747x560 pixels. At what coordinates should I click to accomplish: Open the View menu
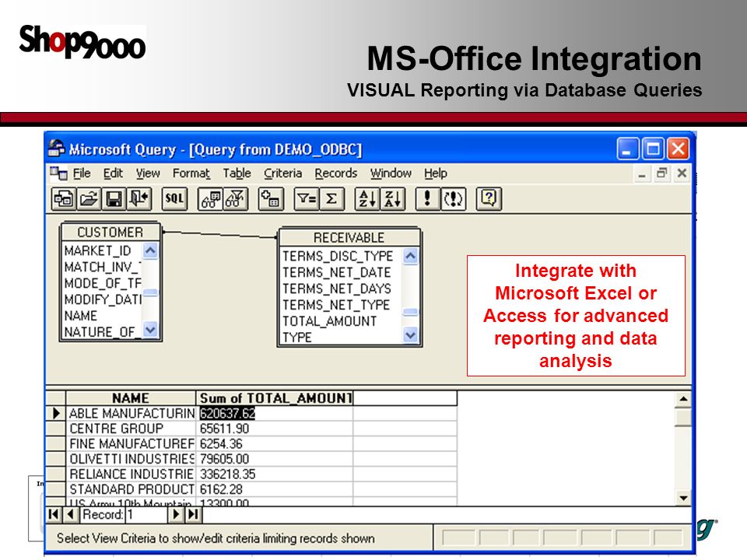tap(148, 173)
